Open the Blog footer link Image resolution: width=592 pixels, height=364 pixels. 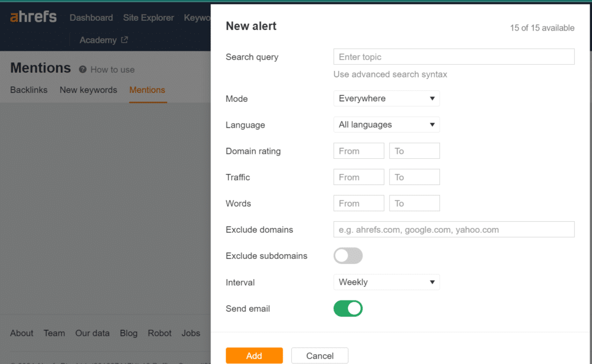coord(128,333)
